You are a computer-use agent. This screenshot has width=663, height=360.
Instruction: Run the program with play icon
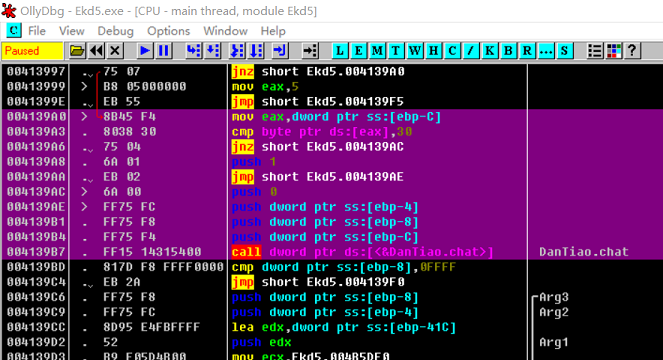145,51
